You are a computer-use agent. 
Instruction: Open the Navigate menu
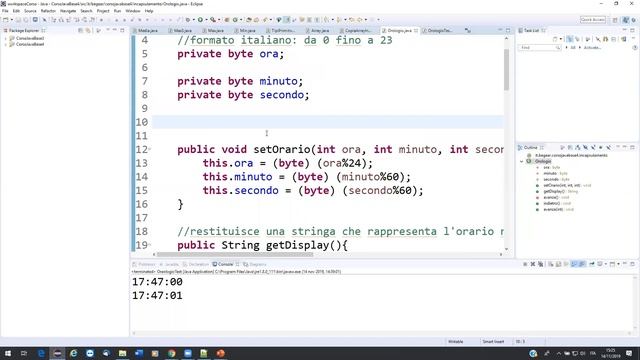(68, 11)
